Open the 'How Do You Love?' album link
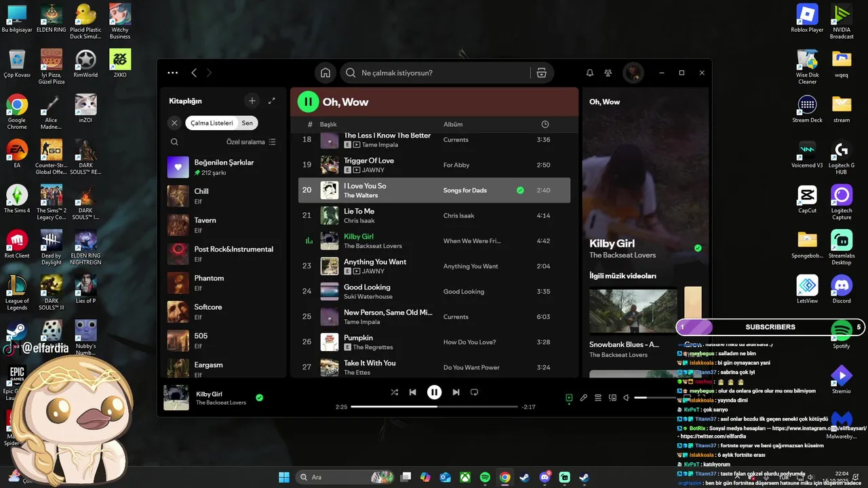 pos(469,342)
